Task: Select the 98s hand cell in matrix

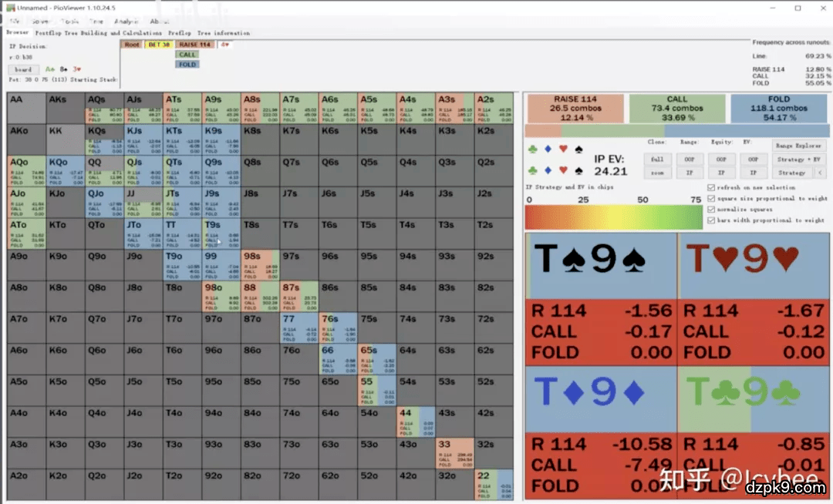Action: point(261,264)
